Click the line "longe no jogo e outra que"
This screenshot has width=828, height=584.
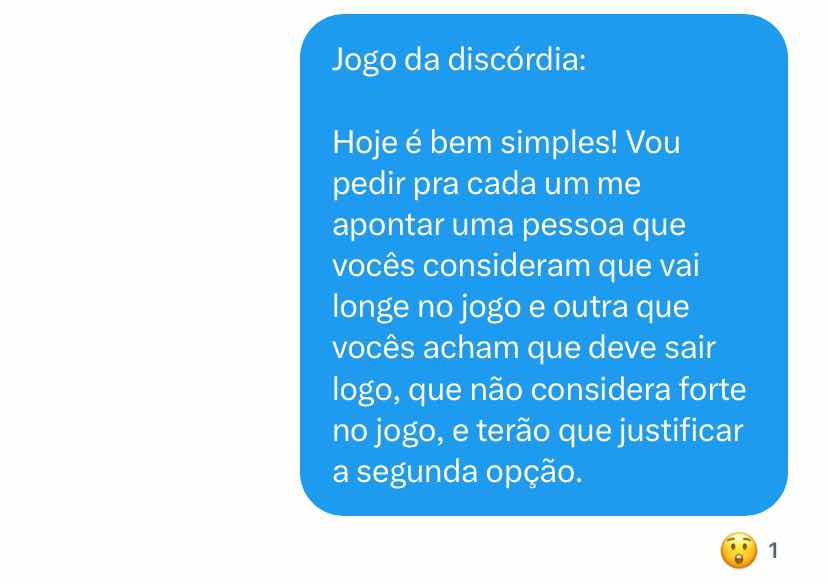(511, 308)
